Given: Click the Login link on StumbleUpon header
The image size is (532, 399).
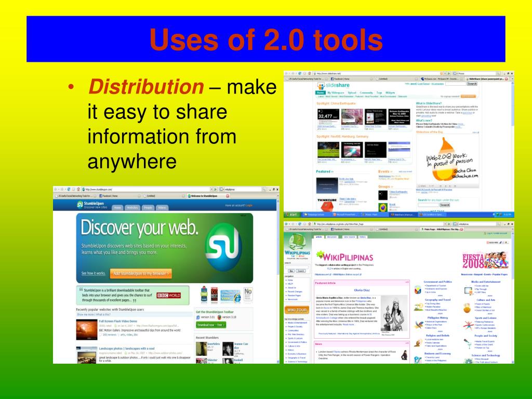Looking at the screenshot, I should 249,206.
